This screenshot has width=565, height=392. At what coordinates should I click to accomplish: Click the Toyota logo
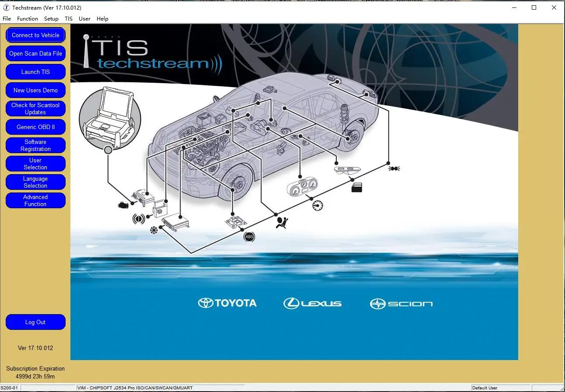pos(227,303)
